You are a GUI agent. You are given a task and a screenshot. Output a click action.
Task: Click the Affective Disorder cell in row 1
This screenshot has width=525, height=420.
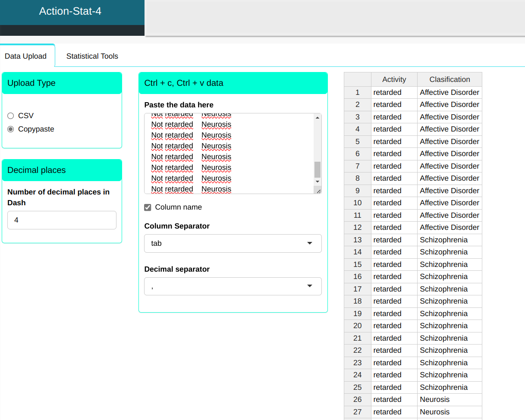click(449, 92)
